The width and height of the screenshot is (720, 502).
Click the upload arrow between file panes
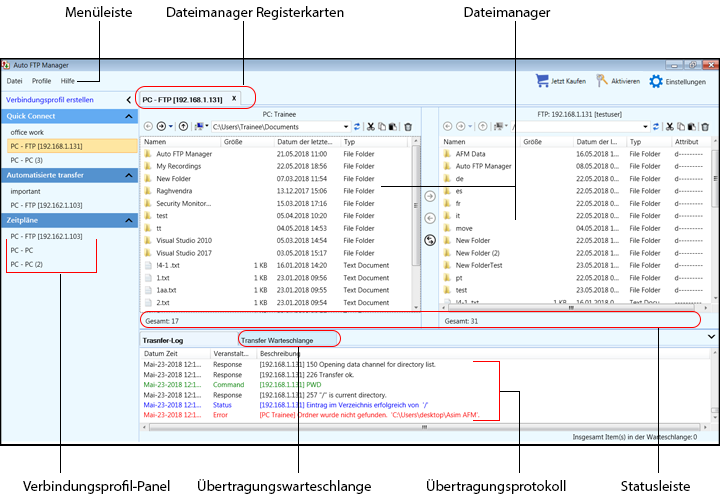pos(429,197)
